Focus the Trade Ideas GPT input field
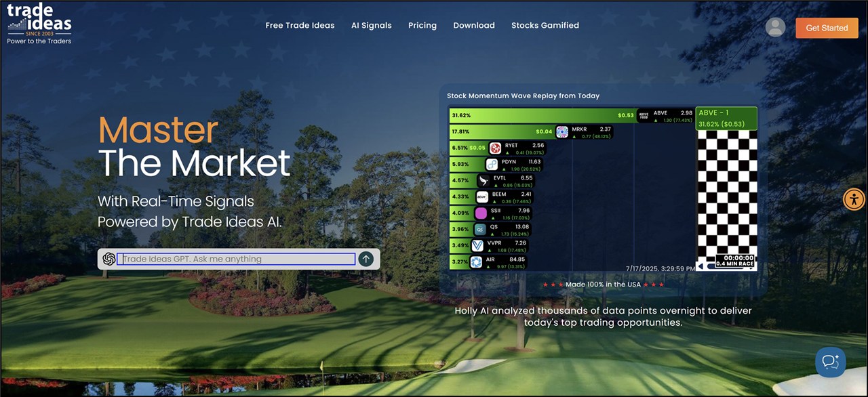 pos(236,259)
